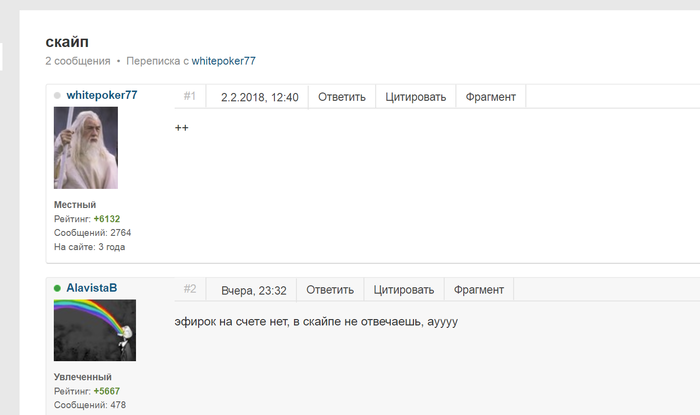Quote message #1 with Цитировать
Image resolution: width=700 pixels, height=415 pixels.
[x=416, y=97]
